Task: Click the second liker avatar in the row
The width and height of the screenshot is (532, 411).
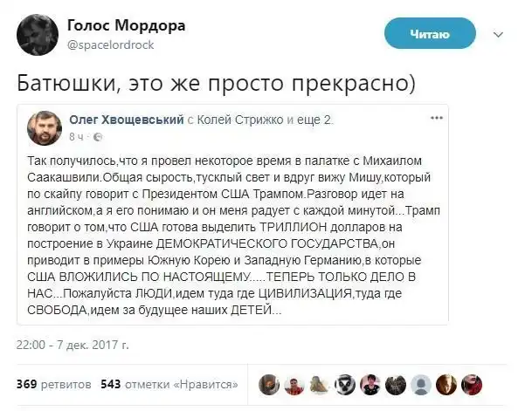Action: tap(296, 384)
